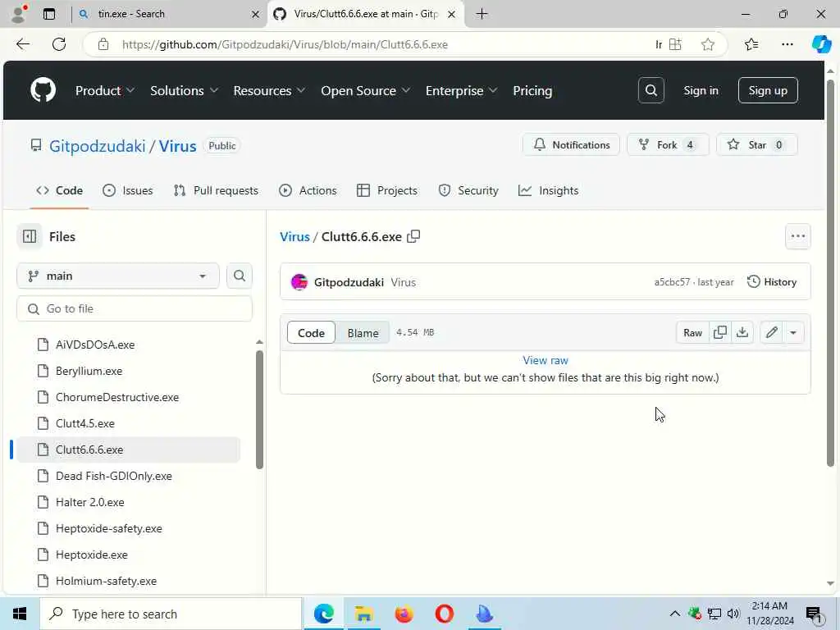The width and height of the screenshot is (840, 630).
Task: Switch to the Blame view
Action: (363, 333)
